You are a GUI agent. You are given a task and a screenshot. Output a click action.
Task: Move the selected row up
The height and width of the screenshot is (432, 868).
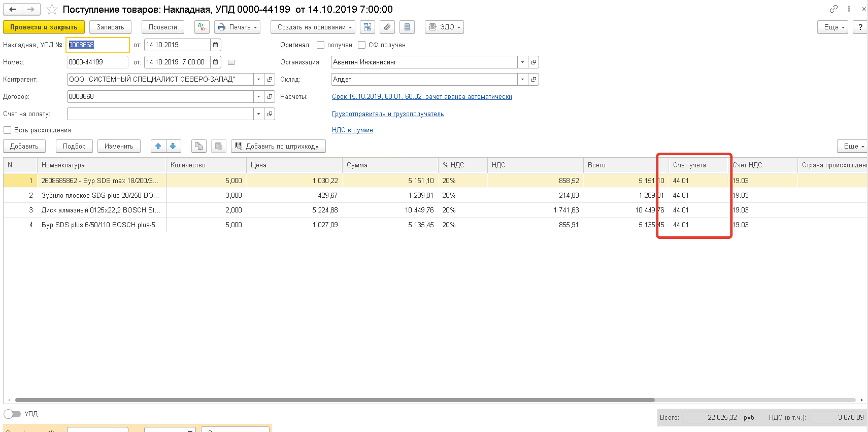coord(158,146)
